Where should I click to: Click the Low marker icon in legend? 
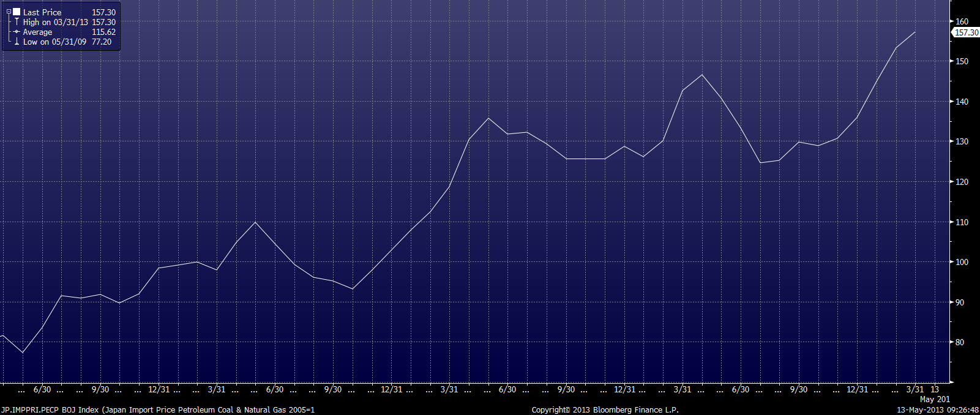[17, 42]
